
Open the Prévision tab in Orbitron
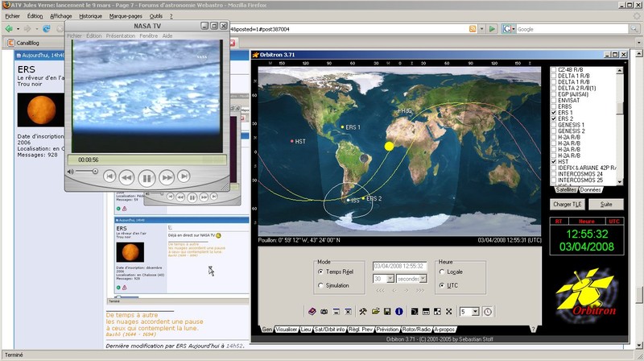click(387, 330)
